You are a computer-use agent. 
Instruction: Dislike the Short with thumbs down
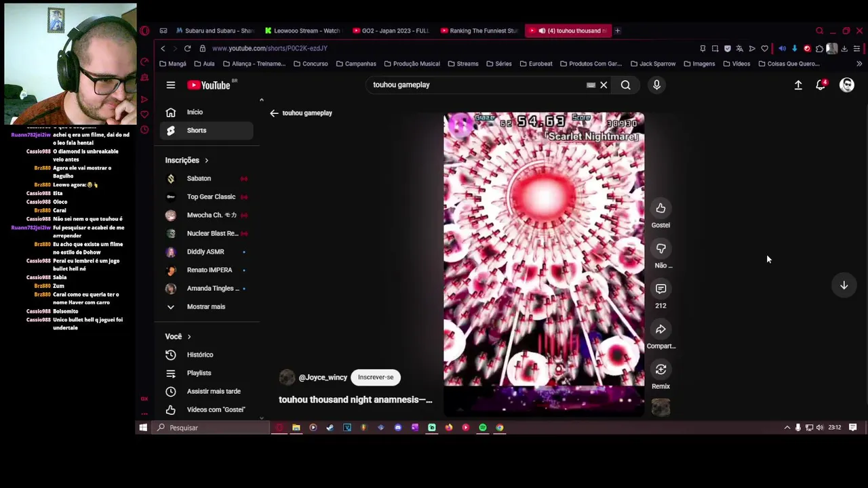(660, 249)
